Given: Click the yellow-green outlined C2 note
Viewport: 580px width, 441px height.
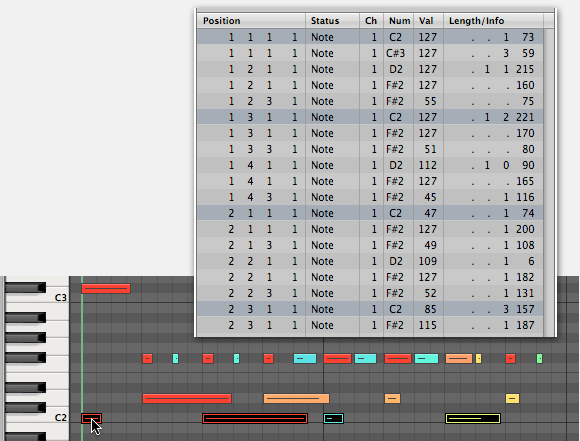Looking at the screenshot, I should coord(473,418).
